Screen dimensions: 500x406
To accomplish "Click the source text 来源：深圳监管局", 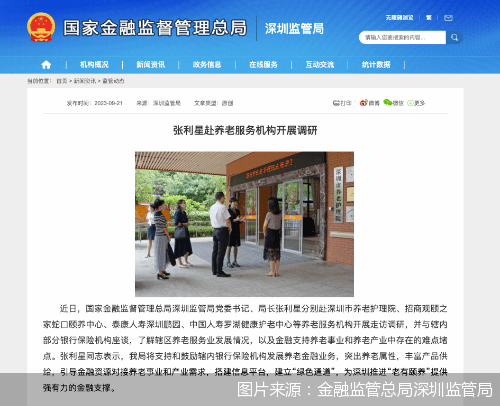I will [158, 103].
